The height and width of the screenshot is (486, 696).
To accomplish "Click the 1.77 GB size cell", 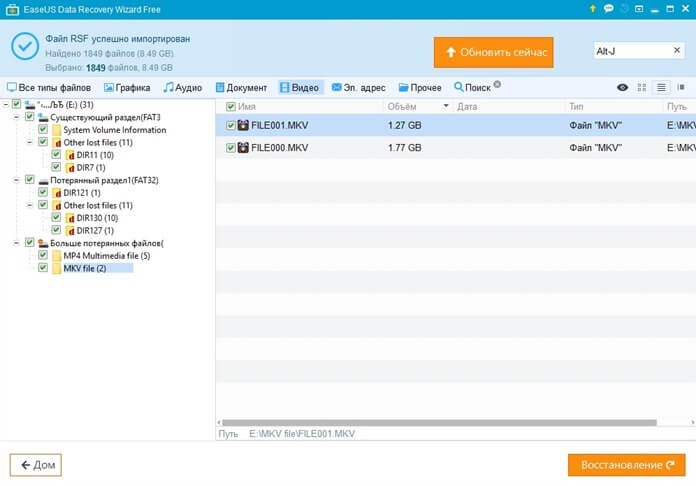I will coord(404,147).
